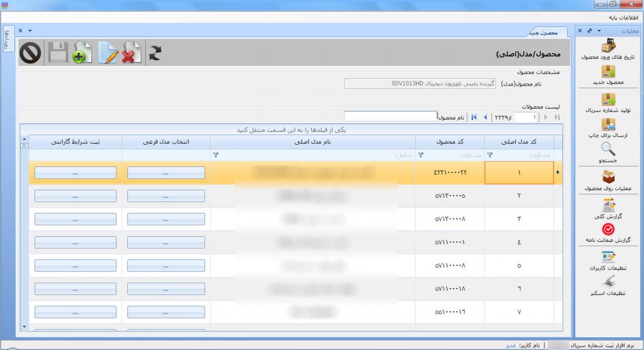The image size is (644, 350).
Task: Select main model code cell ٣
Action: 519,220
